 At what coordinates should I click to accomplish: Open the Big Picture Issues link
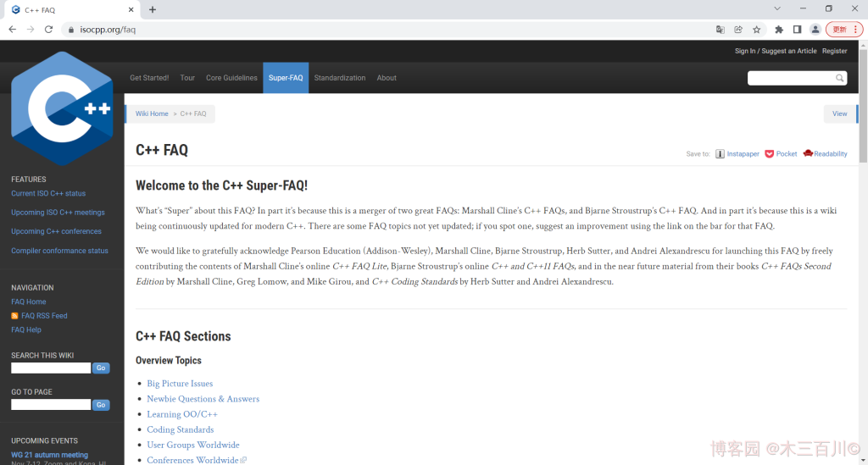point(180,384)
